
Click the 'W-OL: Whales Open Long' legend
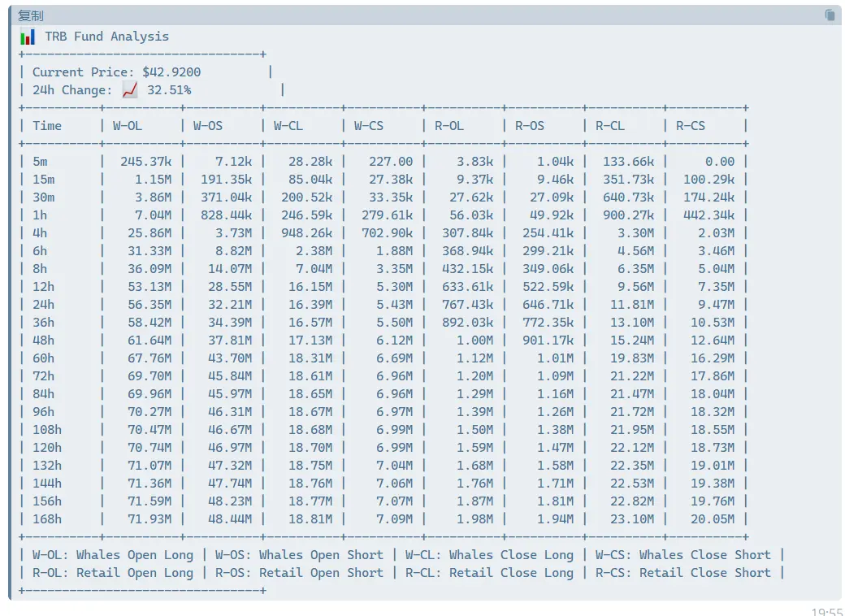coord(113,554)
